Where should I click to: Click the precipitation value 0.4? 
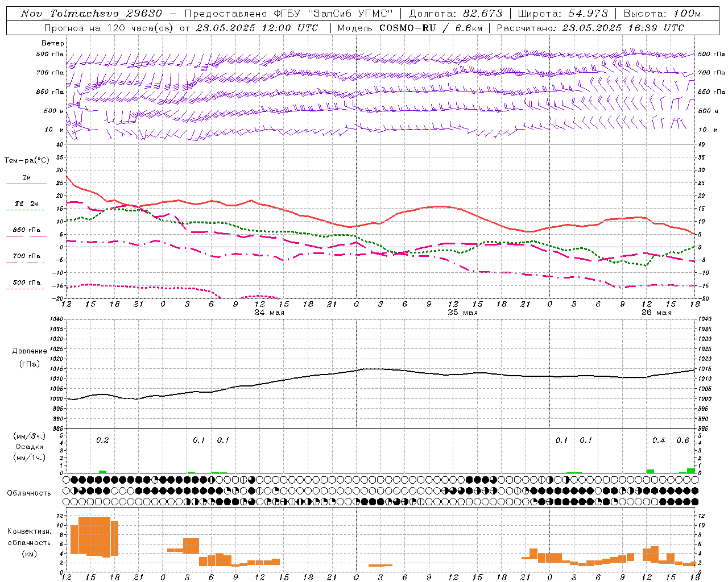(659, 440)
